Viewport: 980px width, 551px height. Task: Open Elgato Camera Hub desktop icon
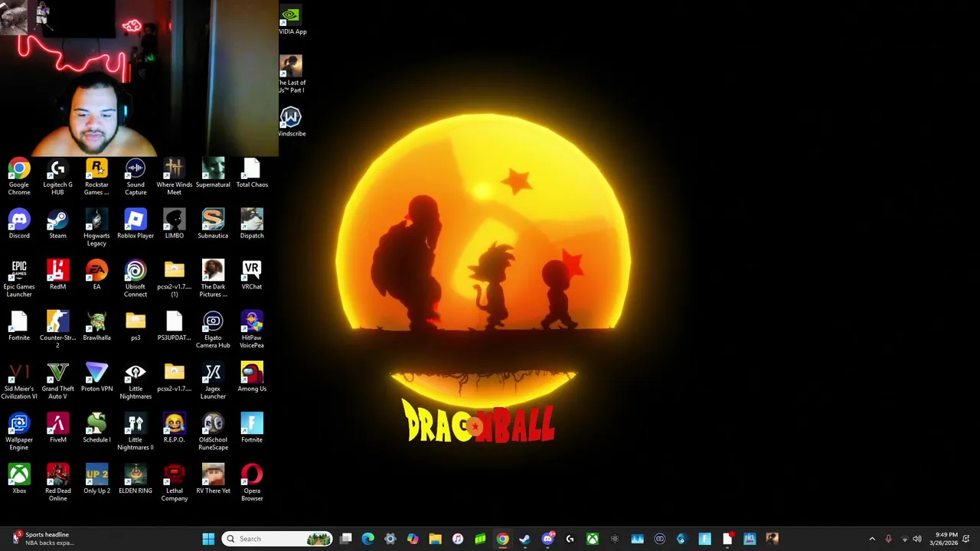pos(213,329)
